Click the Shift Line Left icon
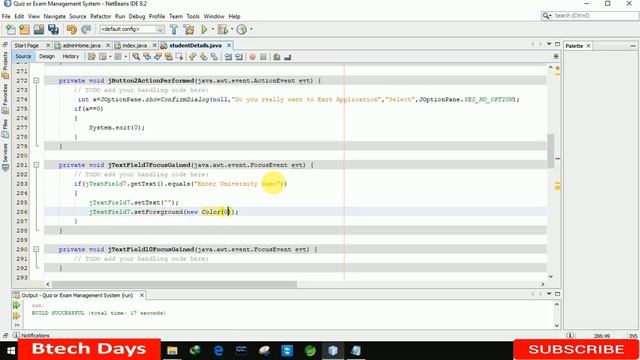This screenshot has width=640, height=360. pyautogui.click(x=228, y=57)
